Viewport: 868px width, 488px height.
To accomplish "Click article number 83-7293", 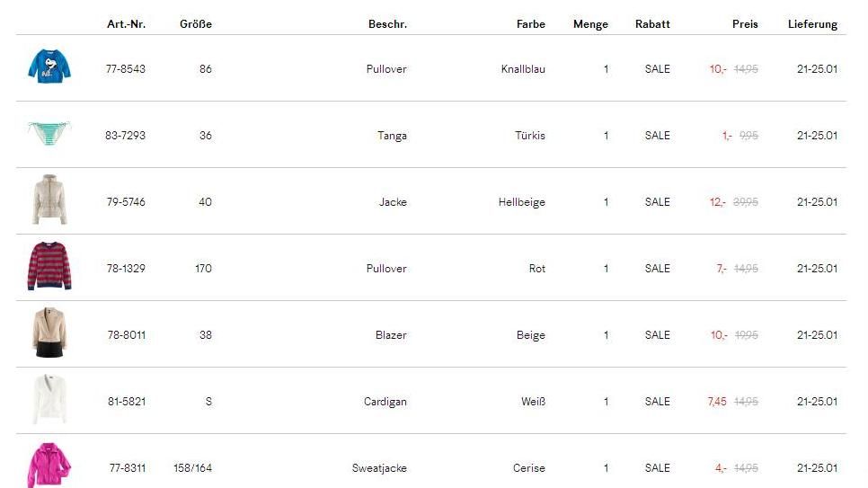I will (125, 136).
